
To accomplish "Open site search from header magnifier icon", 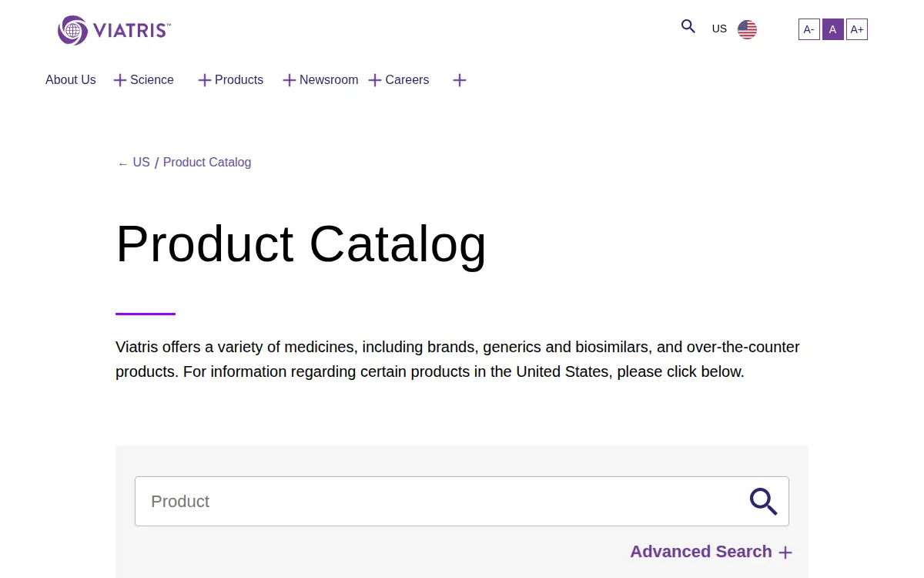I will 688,26.
